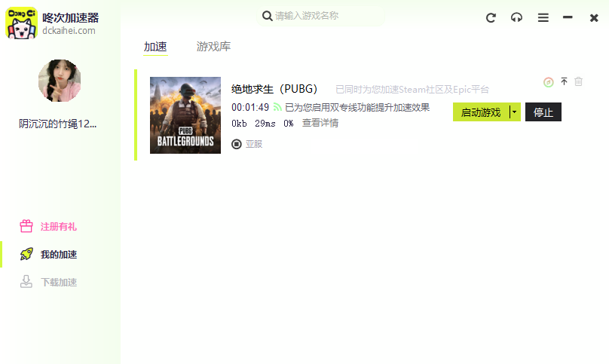Click the dckaihei.com website text

(x=69, y=31)
